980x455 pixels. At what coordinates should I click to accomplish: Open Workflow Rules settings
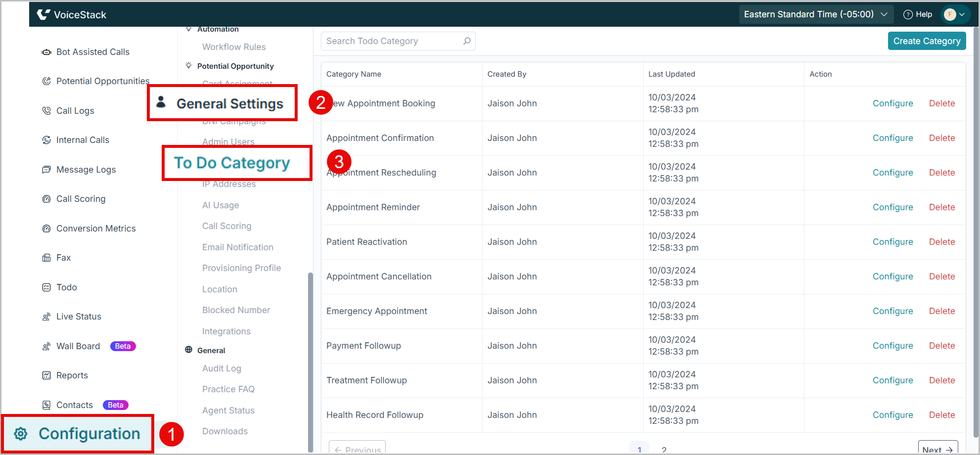(x=234, y=47)
